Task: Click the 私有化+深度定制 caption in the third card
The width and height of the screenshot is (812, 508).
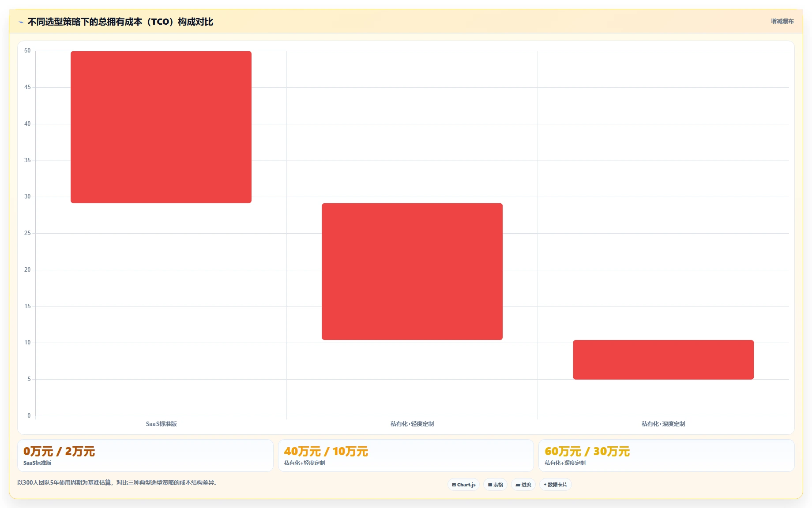Action: pyautogui.click(x=565, y=463)
